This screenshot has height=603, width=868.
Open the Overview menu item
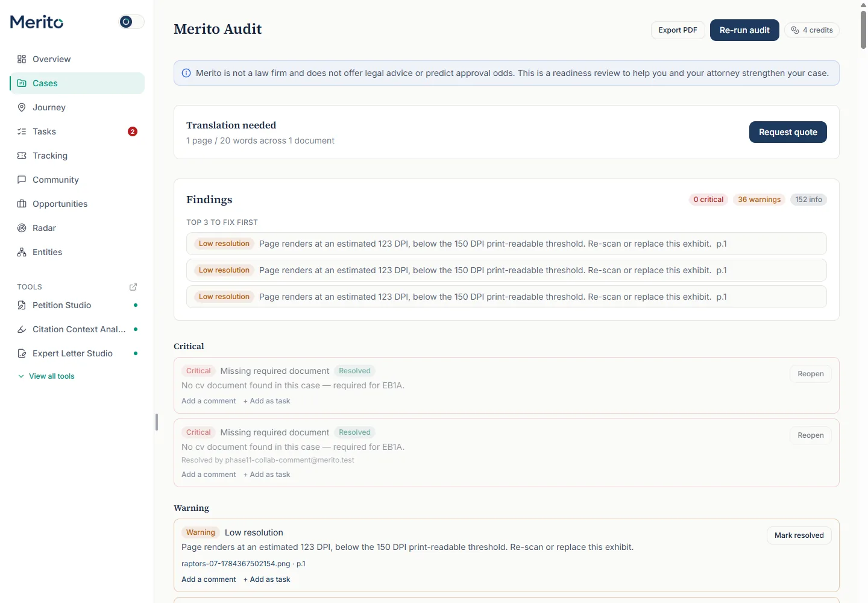pyautogui.click(x=77, y=59)
